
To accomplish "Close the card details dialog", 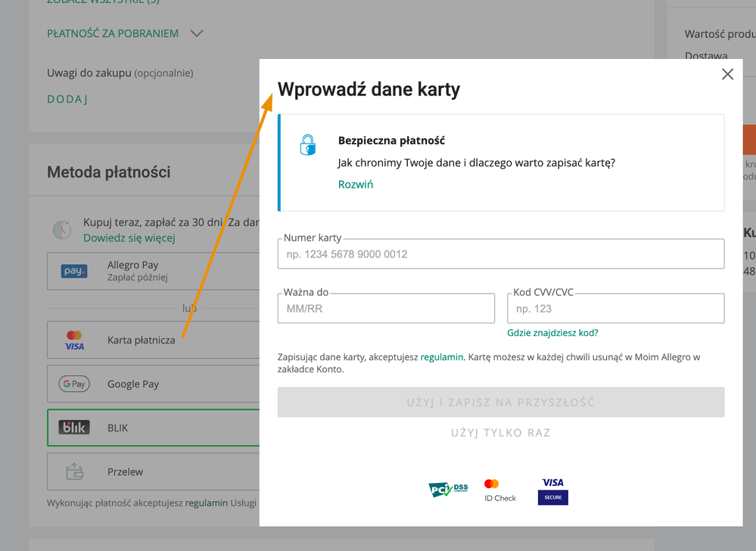I will (x=727, y=73).
